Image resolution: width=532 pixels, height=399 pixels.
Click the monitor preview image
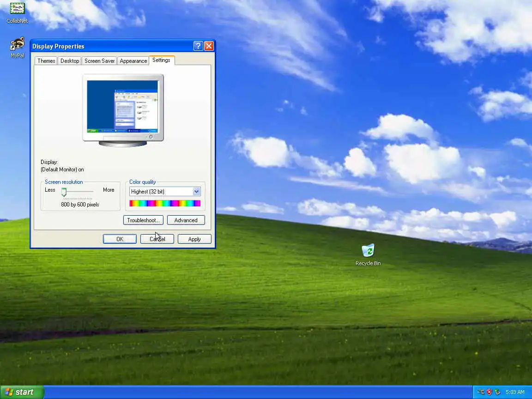pos(123,111)
